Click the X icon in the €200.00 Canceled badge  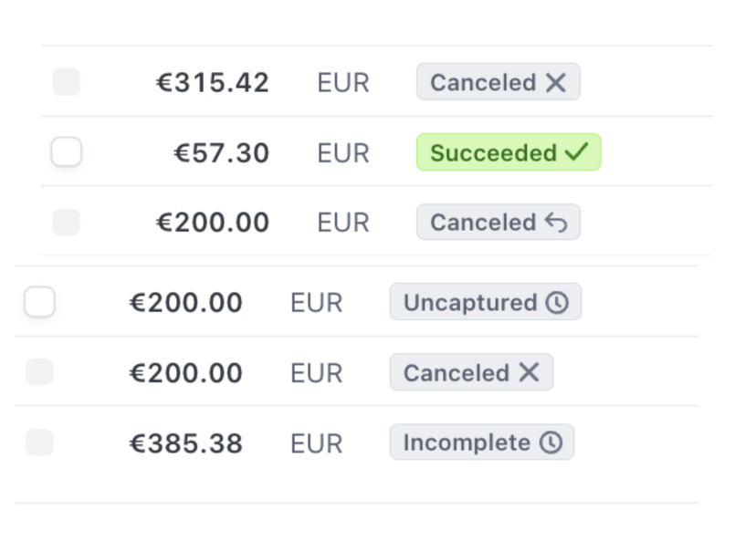(529, 372)
